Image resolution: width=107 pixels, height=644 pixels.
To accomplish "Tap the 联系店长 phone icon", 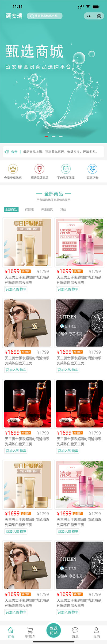I will [x=92, y=169].
